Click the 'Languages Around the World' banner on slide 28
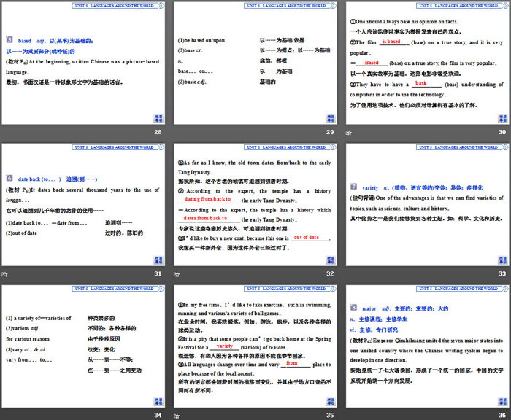 (118, 6)
